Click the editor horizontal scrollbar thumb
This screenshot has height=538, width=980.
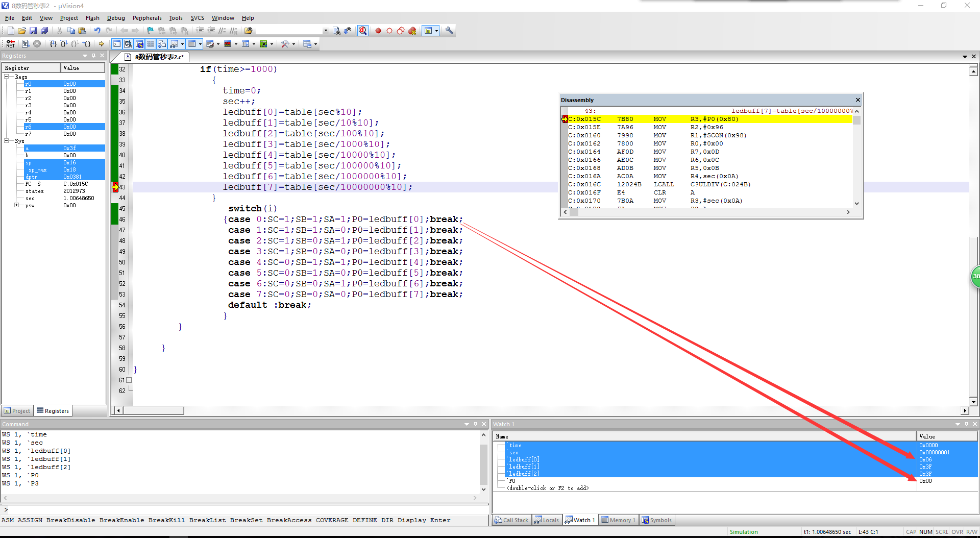[x=154, y=410]
